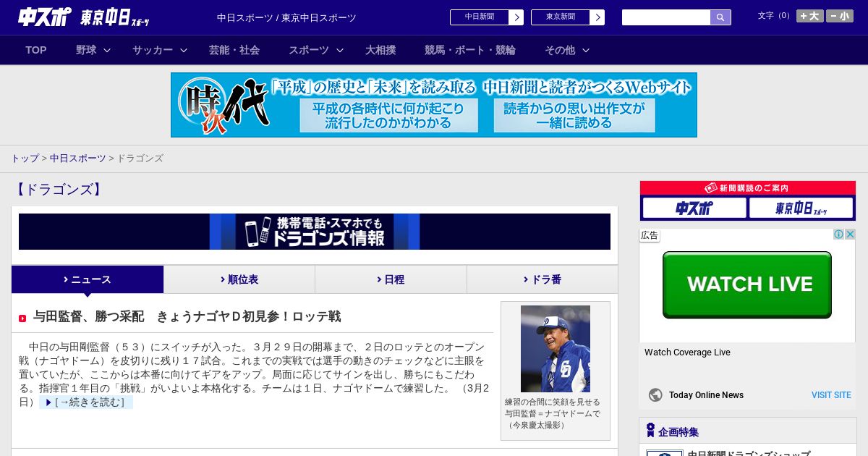Open the ad info icon on the advertisement
Screen dimensions: 868x456
(x=839, y=235)
